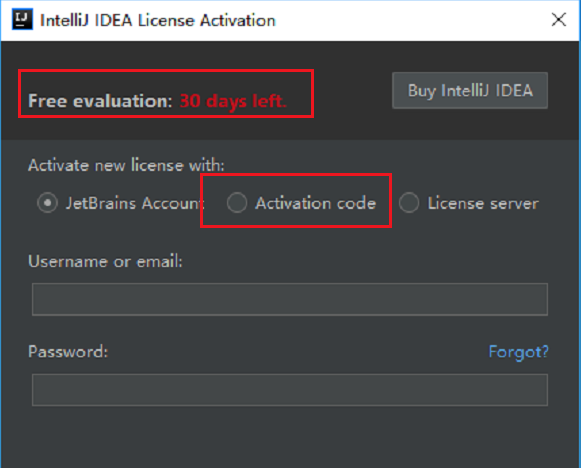Focus the Username or email input field

pos(290,299)
